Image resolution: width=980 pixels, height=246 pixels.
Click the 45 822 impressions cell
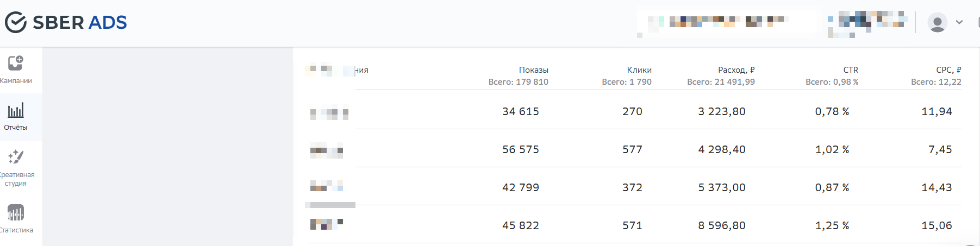(520, 225)
